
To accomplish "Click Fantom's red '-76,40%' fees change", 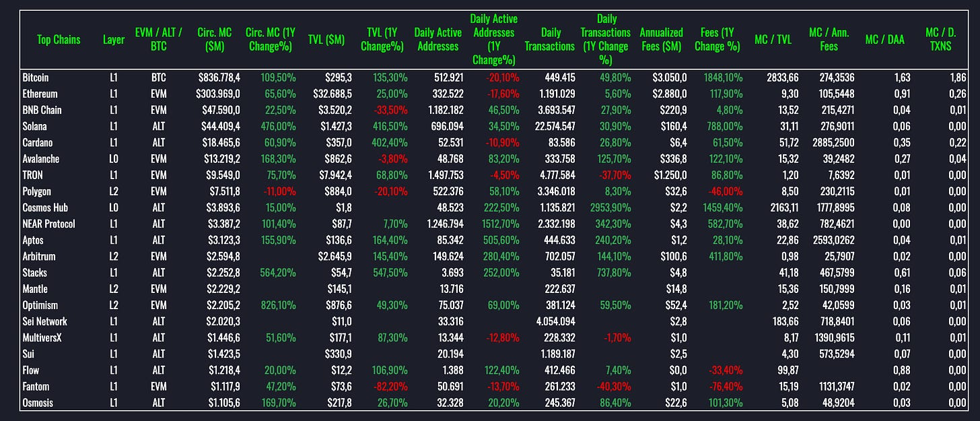I will pyautogui.click(x=726, y=386).
